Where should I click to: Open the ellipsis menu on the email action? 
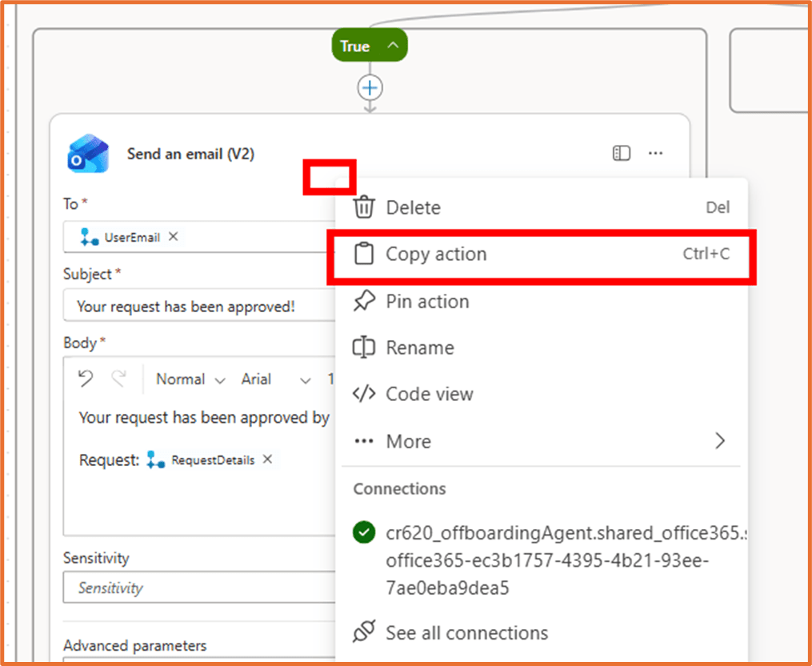[654, 153]
